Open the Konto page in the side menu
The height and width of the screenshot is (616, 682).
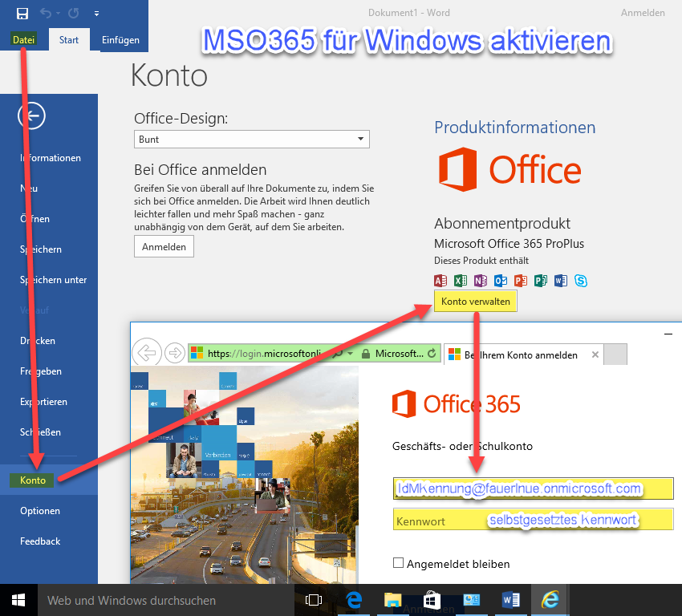point(33,480)
